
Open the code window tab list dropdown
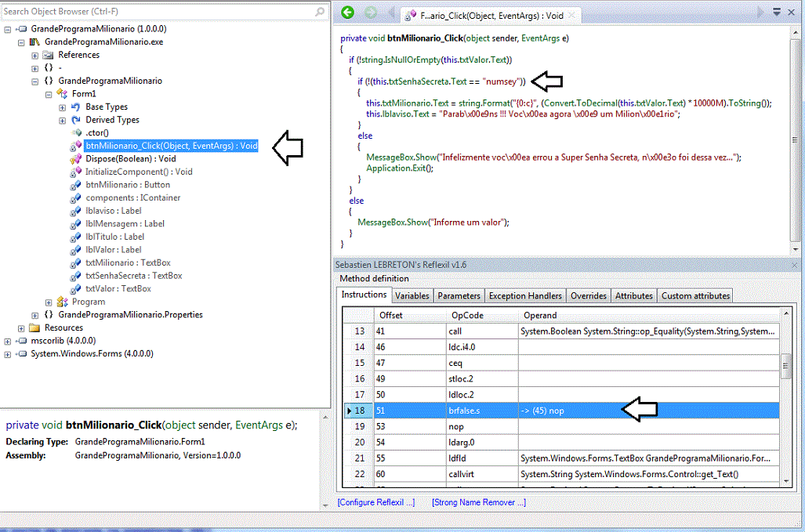(x=777, y=12)
